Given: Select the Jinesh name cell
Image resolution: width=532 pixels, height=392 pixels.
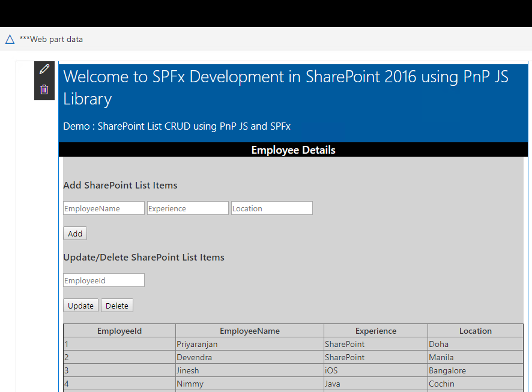Looking at the screenshot, I should [250, 370].
